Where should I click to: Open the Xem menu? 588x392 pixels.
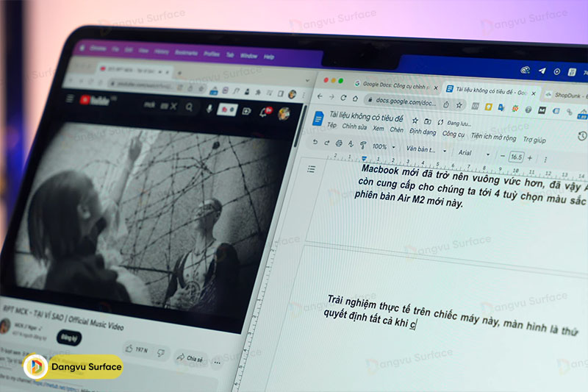point(378,128)
